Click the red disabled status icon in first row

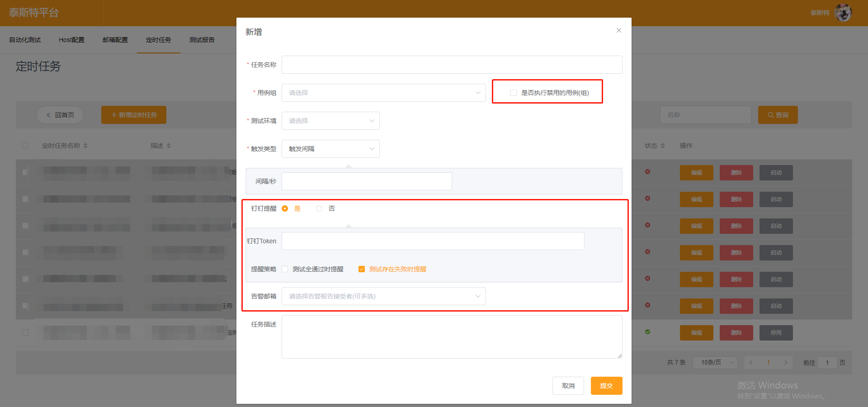point(647,172)
